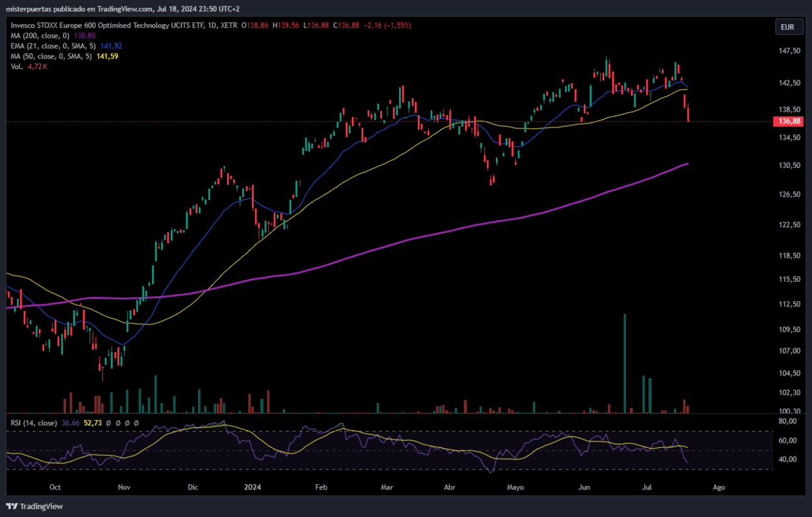The height and width of the screenshot is (517, 812).
Task: Click the Vol. indicator legend label
Action: 17,66
